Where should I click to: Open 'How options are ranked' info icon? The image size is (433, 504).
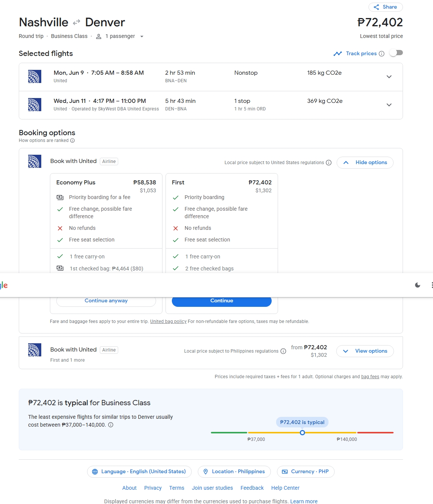(72, 140)
